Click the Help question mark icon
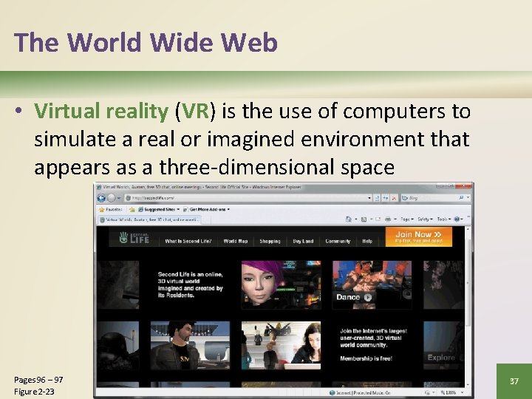532x399 pixels. (457, 219)
